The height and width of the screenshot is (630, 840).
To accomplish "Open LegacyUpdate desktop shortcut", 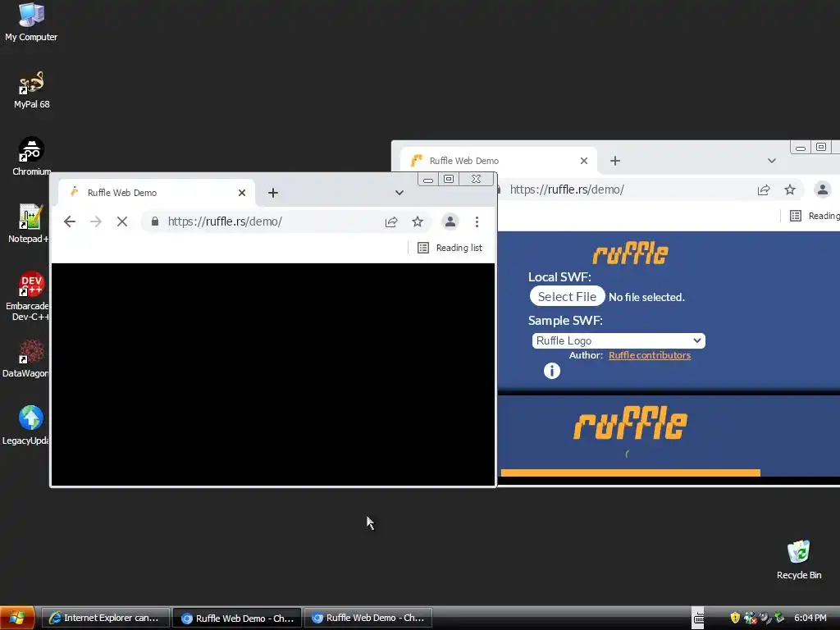I will [25, 426].
